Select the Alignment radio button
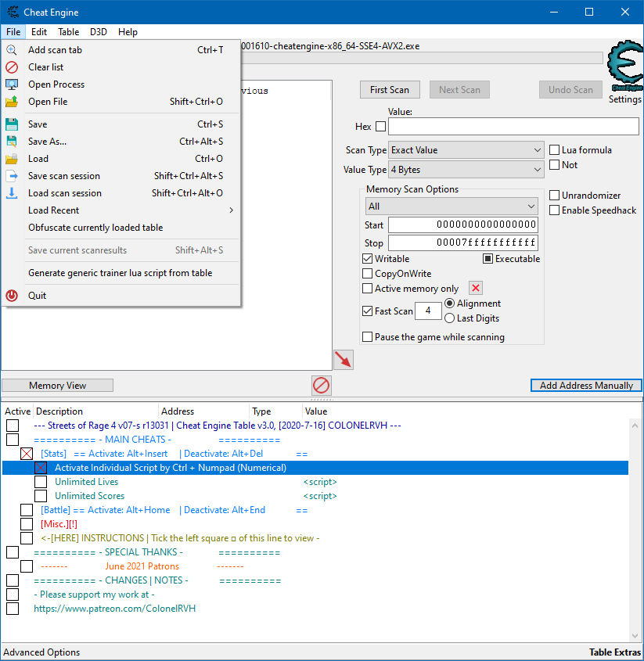 click(x=450, y=304)
